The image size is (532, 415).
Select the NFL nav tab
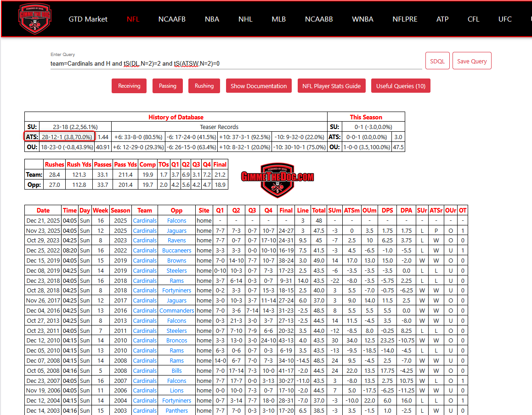click(x=133, y=19)
